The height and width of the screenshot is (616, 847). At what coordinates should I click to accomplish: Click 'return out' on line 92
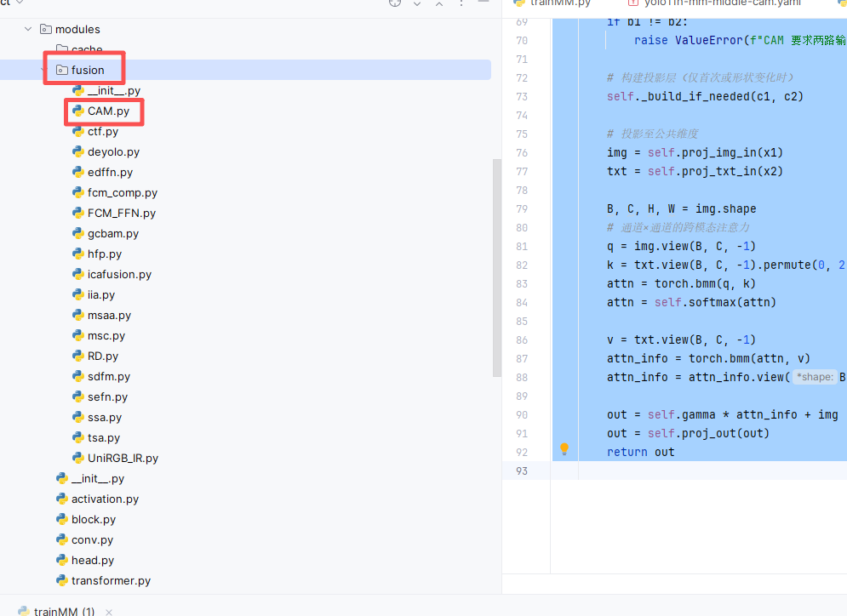(641, 452)
